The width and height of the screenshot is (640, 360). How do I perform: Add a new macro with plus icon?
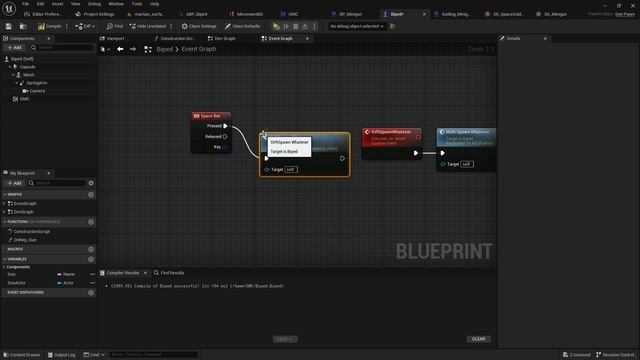point(91,249)
